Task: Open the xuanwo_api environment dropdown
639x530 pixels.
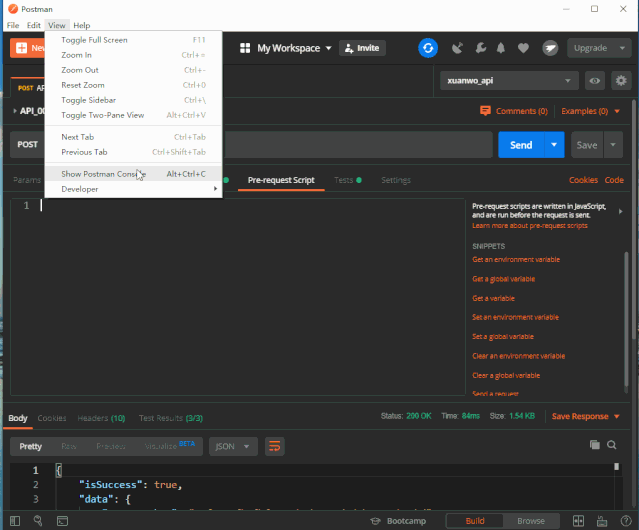Action: (x=509, y=81)
